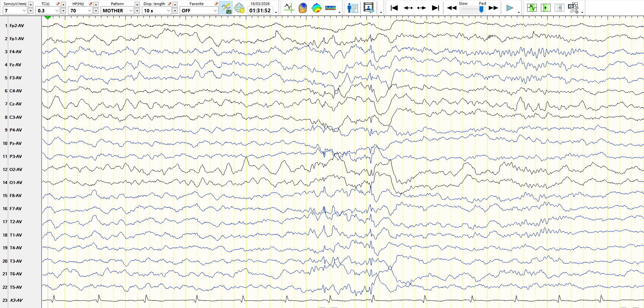This screenshot has width=644, height=308.
Task: Open the Sens(uV/mm) dropdown
Action: (15, 11)
